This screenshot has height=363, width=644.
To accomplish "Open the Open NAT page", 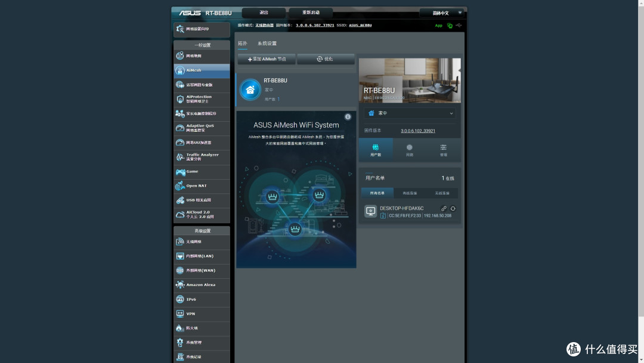I will click(202, 186).
